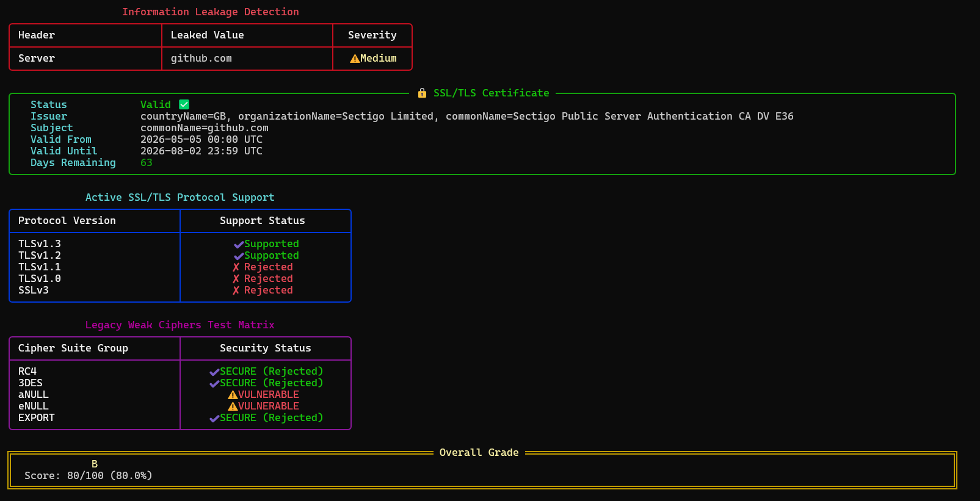Click the warning triangle in aNULL row
The width and height of the screenshot is (980, 501).
point(233,395)
